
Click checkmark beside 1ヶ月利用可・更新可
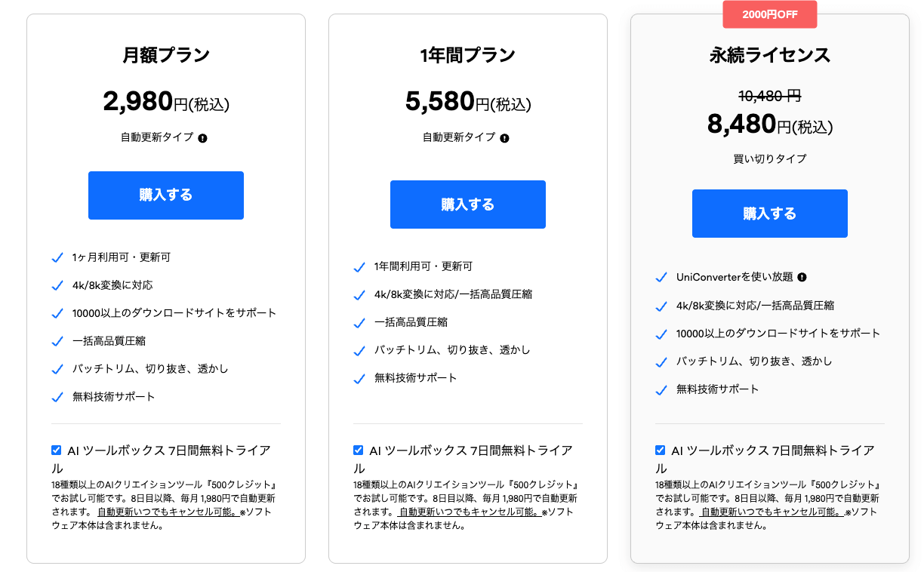[x=57, y=257]
